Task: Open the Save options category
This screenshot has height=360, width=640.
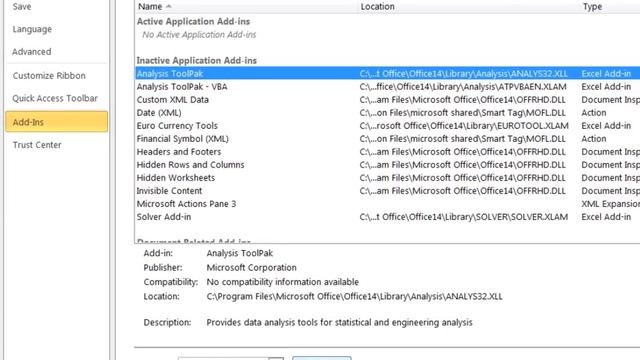Action: [x=22, y=7]
